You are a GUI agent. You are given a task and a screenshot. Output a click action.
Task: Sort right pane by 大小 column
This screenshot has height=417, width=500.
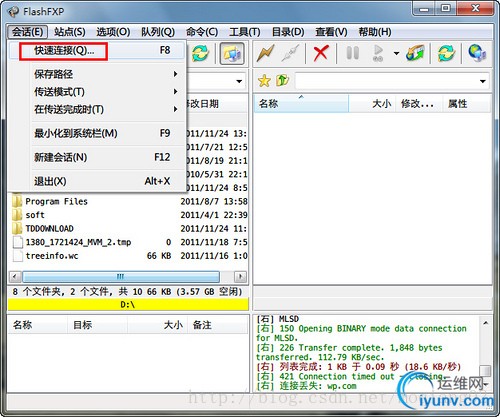pos(372,104)
